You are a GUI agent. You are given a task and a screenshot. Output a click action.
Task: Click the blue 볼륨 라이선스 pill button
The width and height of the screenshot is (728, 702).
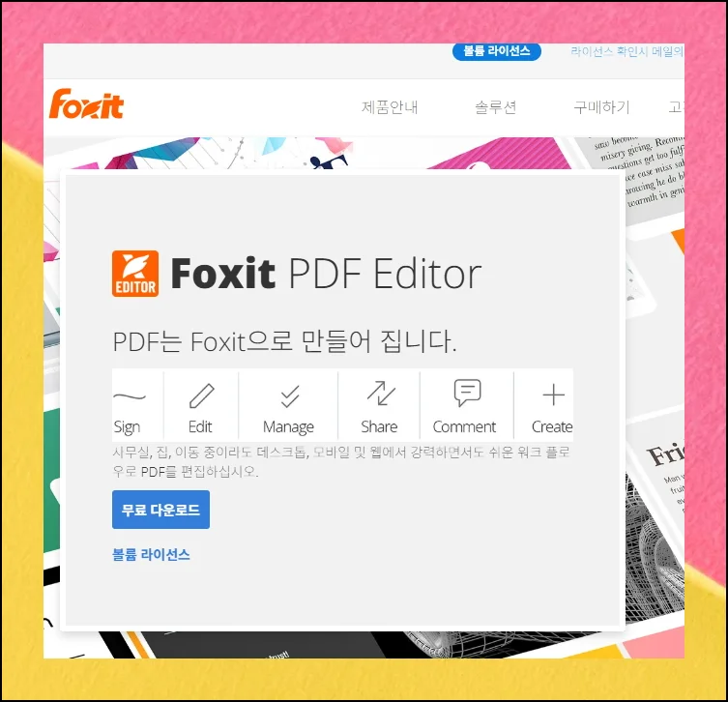(496, 51)
